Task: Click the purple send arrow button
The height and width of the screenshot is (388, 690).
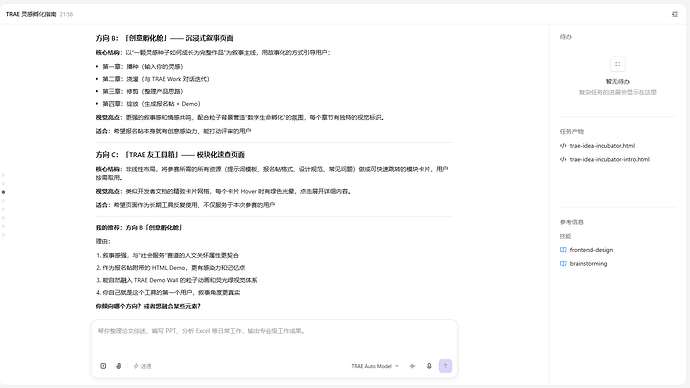Action: coord(445,366)
